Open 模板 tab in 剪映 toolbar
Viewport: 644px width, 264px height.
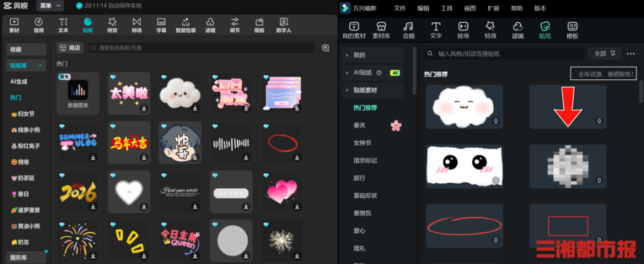tap(259, 25)
